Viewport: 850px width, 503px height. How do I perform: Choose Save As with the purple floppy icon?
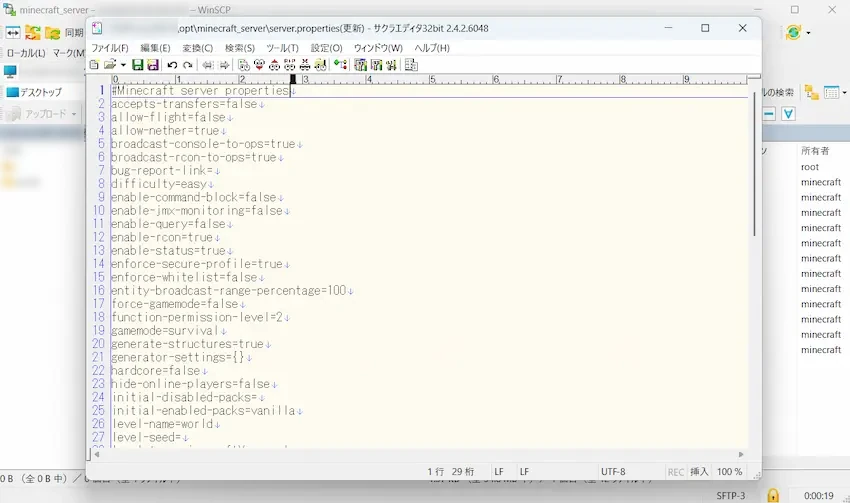[153, 65]
